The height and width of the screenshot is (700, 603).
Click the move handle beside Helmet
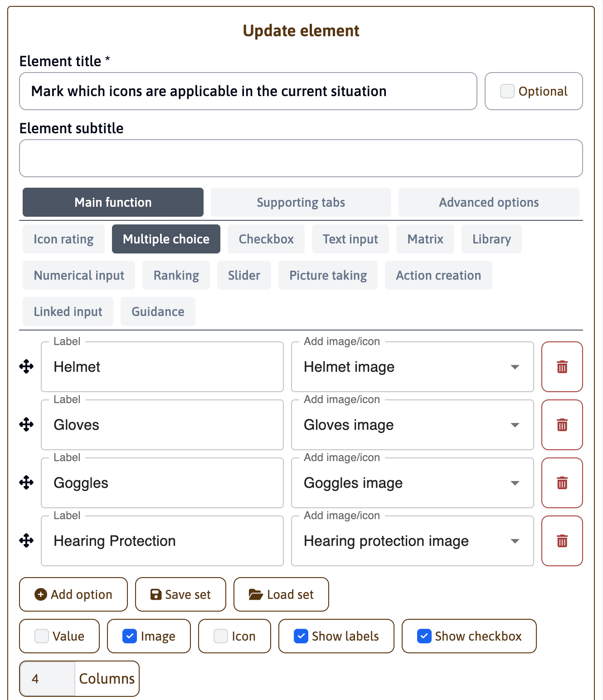point(26,367)
